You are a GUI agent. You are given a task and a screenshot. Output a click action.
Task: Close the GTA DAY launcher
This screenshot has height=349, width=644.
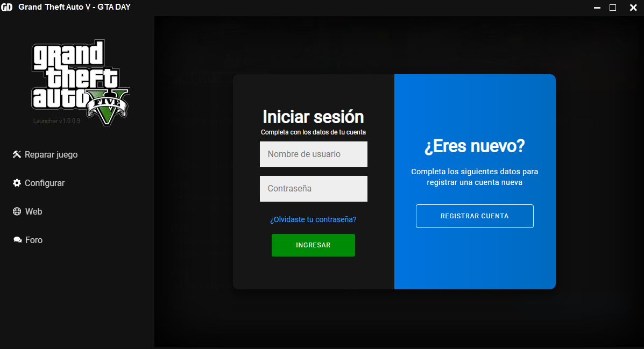click(x=633, y=8)
